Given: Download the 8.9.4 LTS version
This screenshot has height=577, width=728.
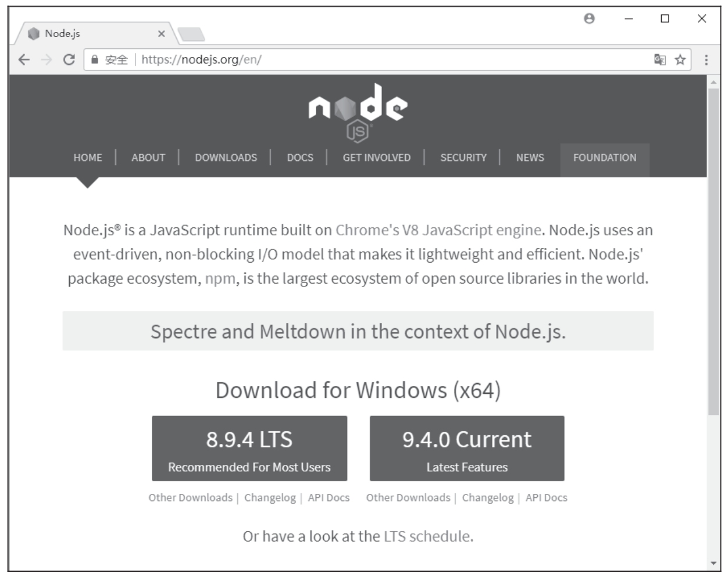Looking at the screenshot, I should pyautogui.click(x=249, y=449).
